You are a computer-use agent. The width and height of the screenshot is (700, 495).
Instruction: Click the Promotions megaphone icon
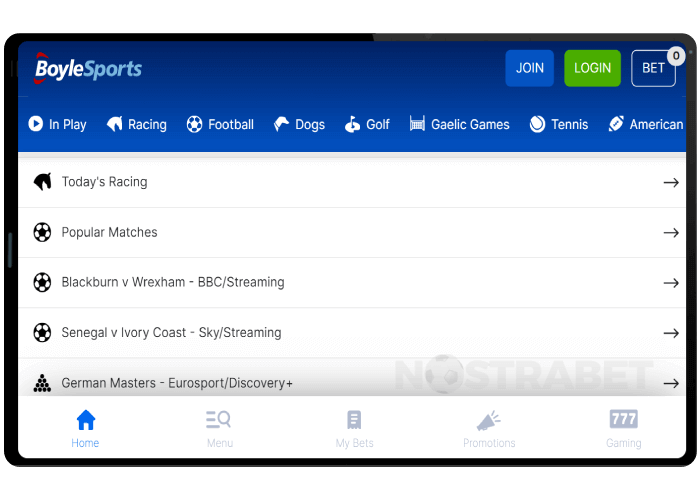[x=488, y=420]
